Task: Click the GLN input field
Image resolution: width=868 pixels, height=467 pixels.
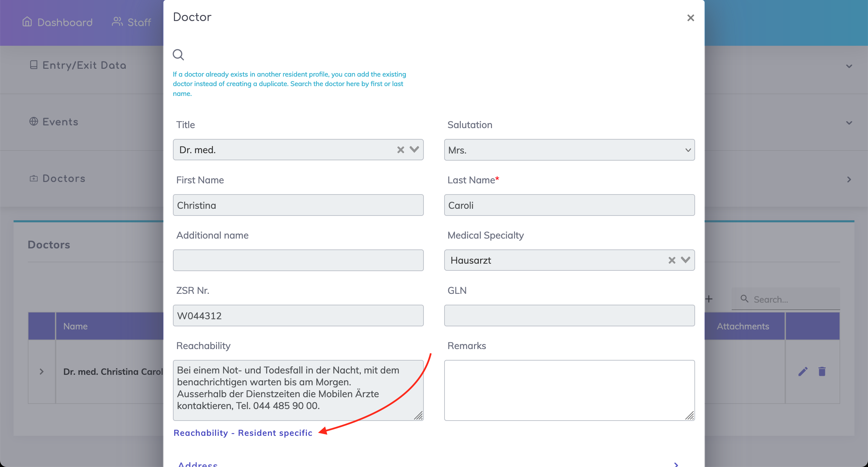Action: point(569,316)
